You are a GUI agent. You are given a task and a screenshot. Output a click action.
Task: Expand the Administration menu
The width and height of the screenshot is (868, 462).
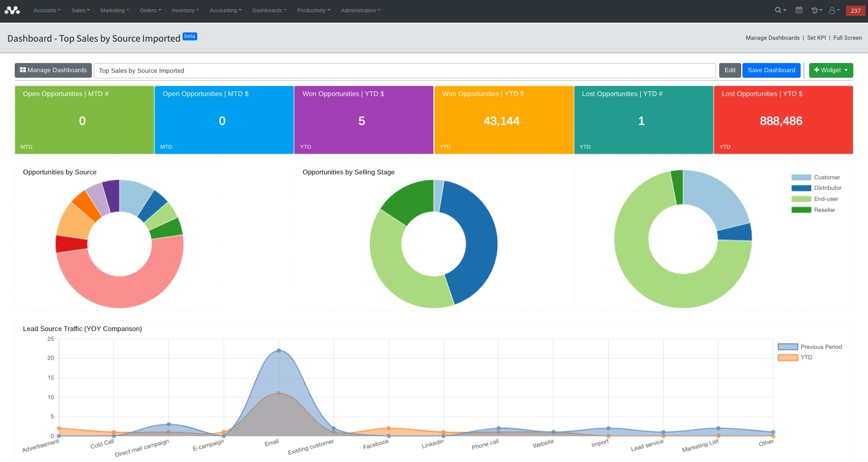tap(360, 10)
